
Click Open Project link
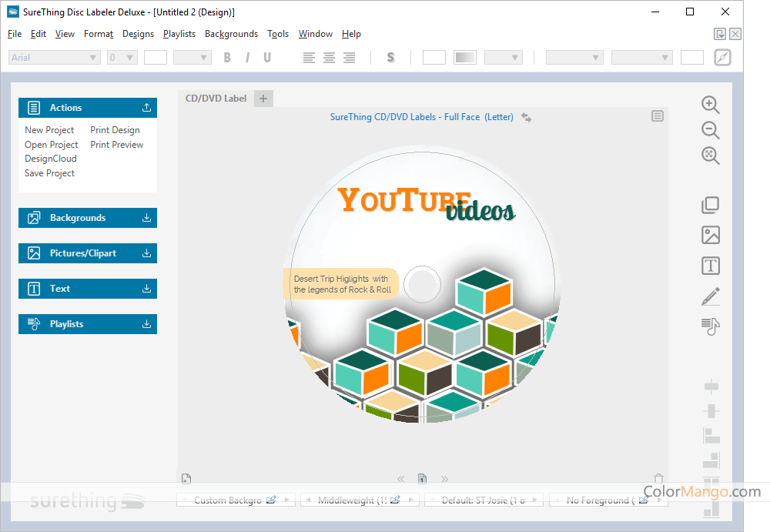pos(51,145)
